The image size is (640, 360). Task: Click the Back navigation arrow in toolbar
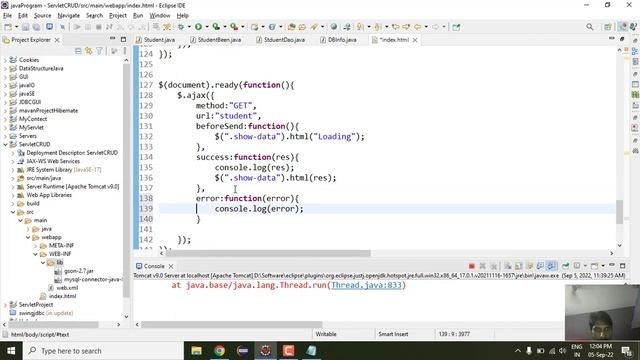tap(418, 27)
